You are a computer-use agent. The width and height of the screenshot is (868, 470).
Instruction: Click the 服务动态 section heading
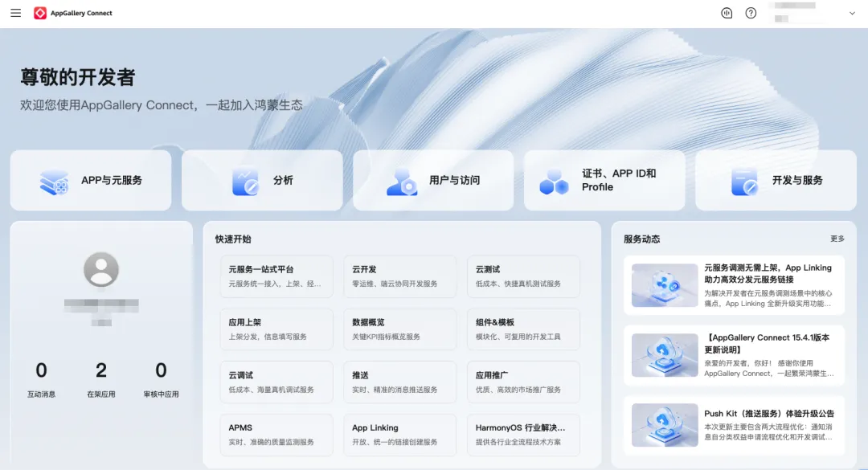pos(641,239)
